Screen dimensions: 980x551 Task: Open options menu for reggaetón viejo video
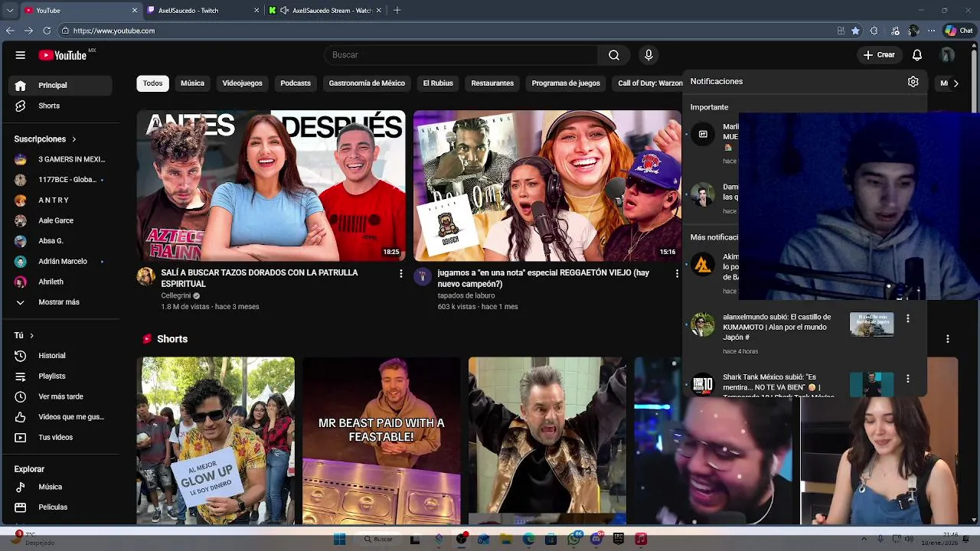(x=676, y=273)
